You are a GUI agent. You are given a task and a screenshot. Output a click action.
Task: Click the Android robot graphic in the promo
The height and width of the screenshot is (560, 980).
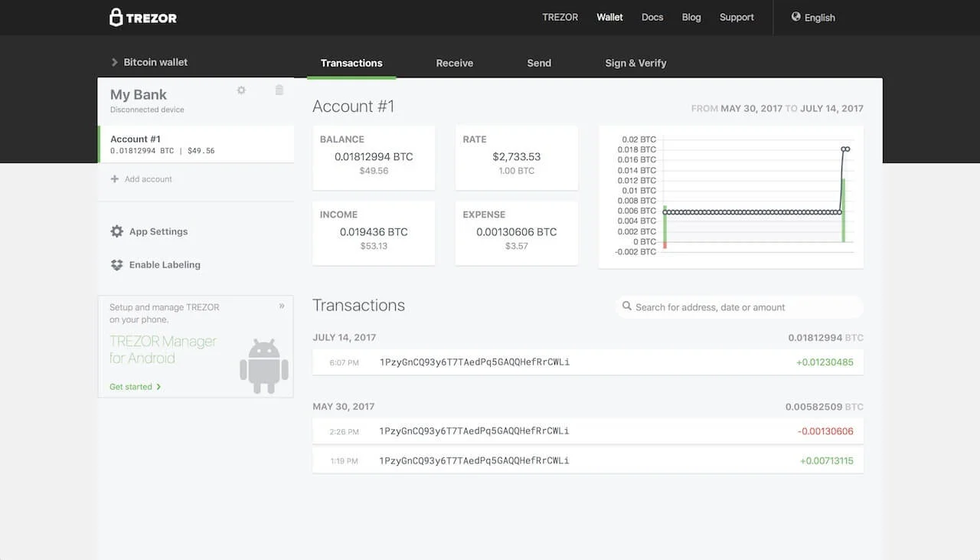pos(263,365)
